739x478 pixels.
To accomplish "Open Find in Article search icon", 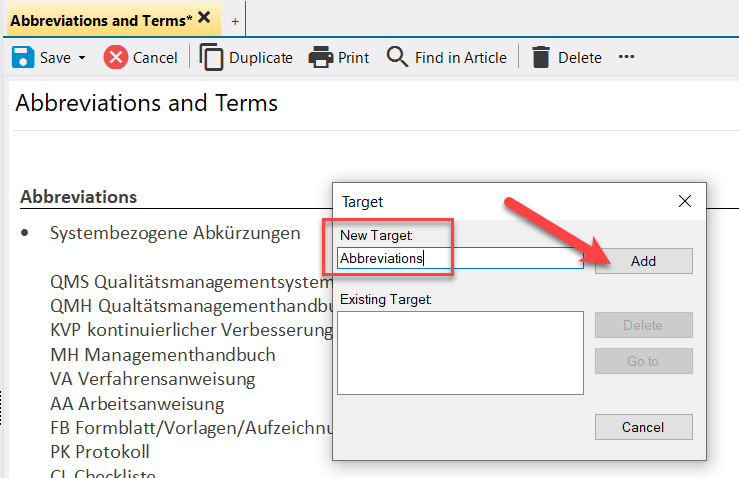I will 397,57.
